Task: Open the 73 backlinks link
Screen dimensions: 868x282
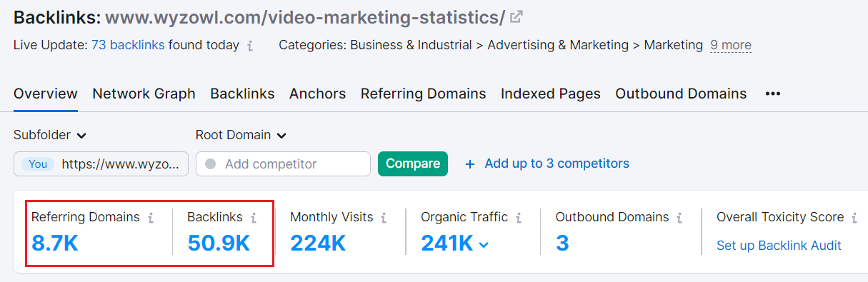Action: tap(128, 45)
